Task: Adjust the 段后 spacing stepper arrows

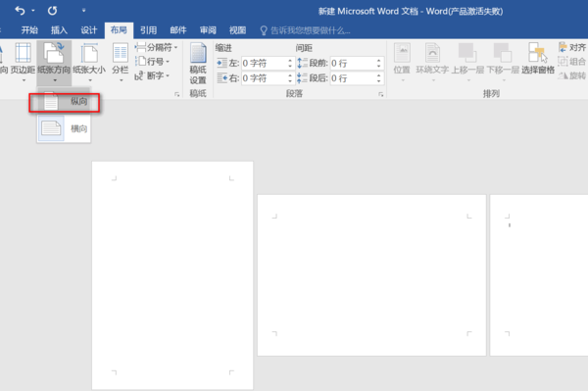Action: click(x=378, y=78)
